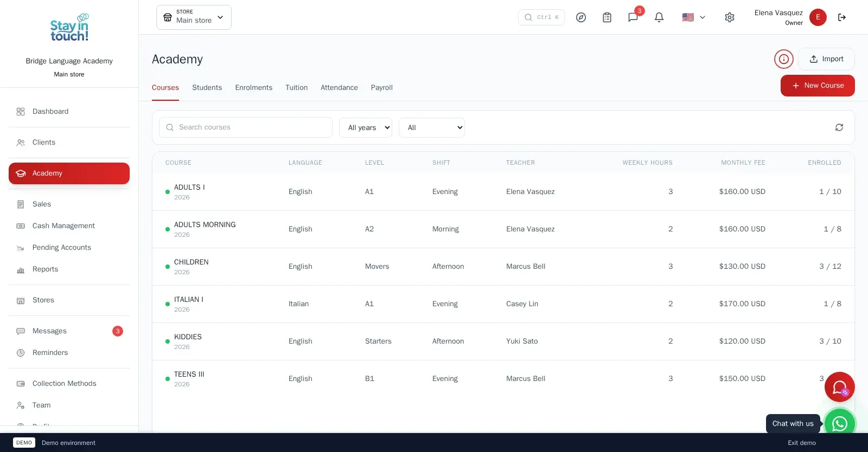Switch to the Attendance tab
The image size is (868, 452).
pyautogui.click(x=339, y=88)
